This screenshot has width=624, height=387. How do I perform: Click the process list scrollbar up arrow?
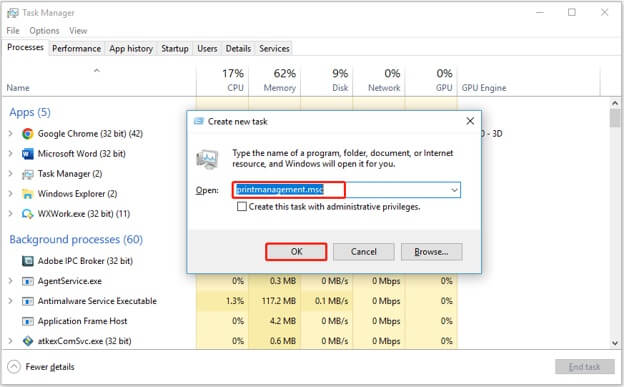coord(615,103)
